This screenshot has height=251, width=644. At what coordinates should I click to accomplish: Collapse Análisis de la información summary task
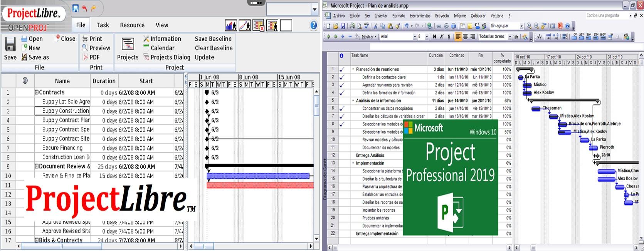point(353,101)
